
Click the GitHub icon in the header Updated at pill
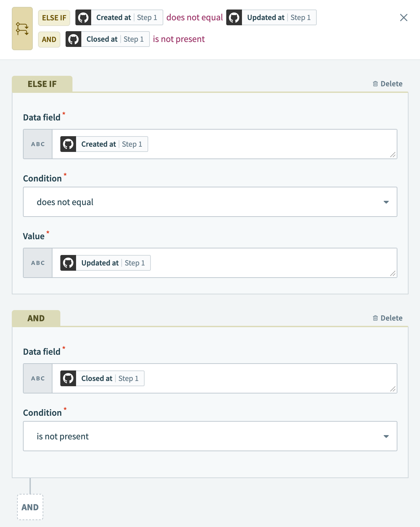point(234,17)
